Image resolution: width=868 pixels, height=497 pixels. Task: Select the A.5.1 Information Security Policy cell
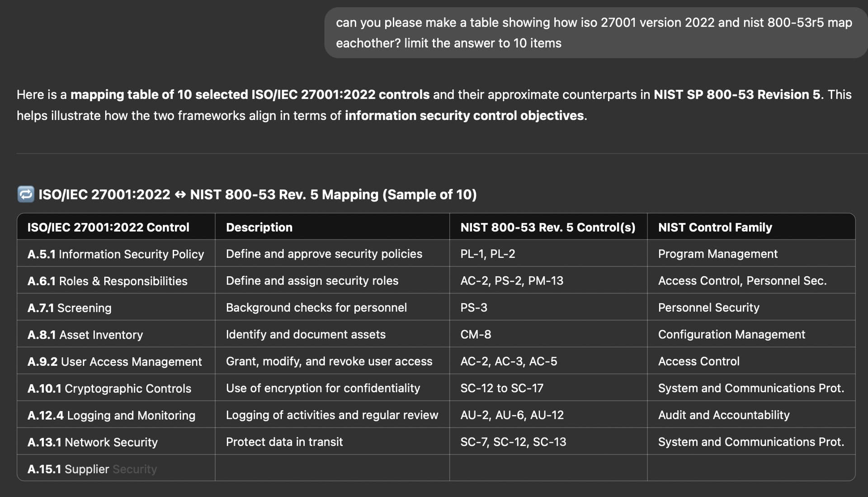116,254
